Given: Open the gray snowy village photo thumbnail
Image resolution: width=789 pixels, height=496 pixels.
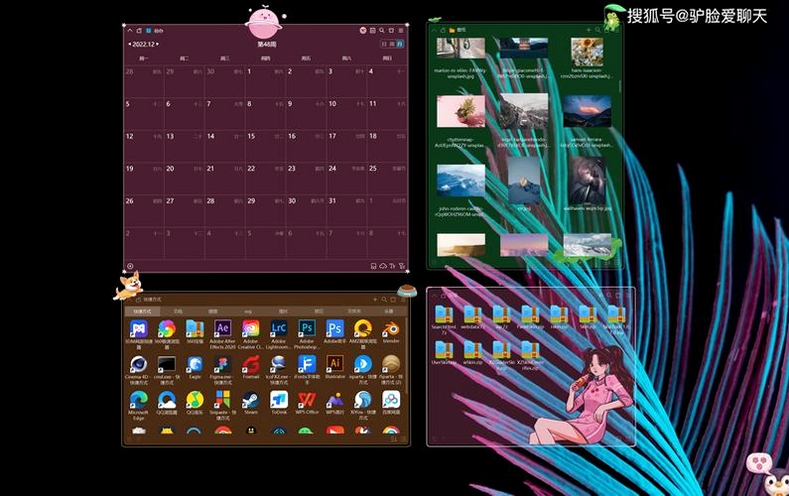Looking at the screenshot, I should point(524,111).
